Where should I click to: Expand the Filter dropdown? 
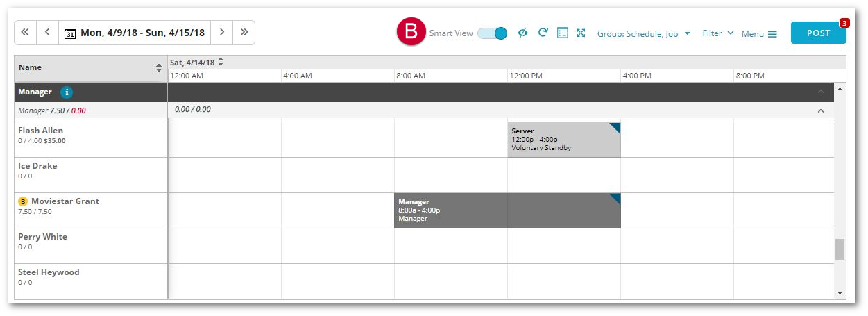(x=717, y=33)
